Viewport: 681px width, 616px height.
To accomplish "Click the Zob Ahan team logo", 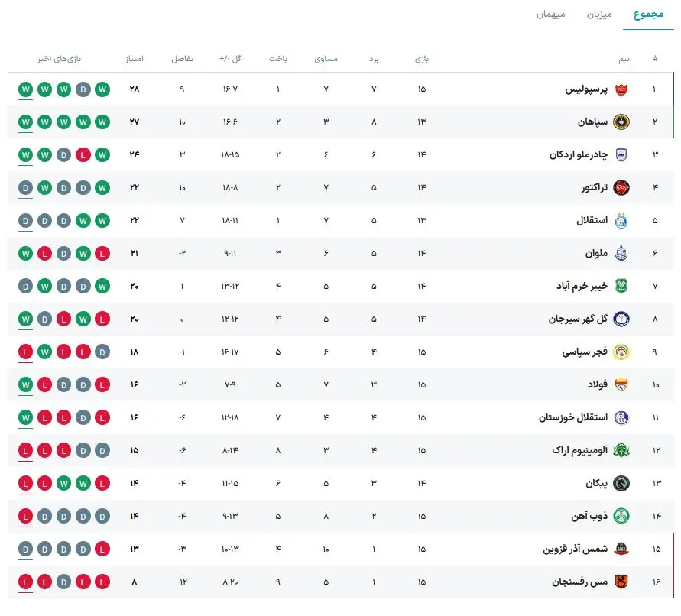I will coord(621,517).
